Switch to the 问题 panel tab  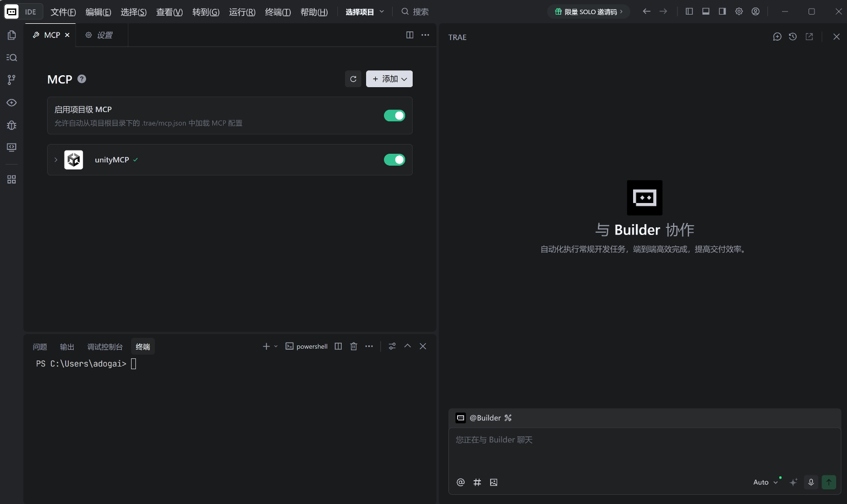pos(40,346)
